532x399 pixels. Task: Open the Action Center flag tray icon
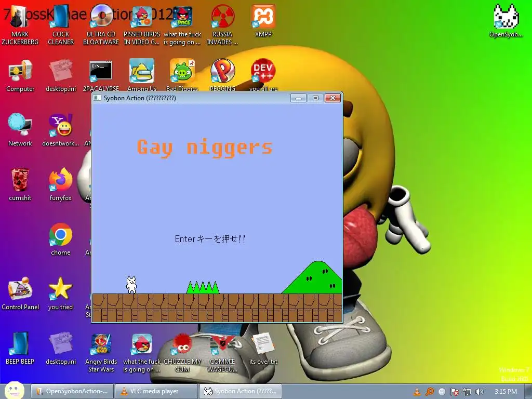[x=454, y=392]
